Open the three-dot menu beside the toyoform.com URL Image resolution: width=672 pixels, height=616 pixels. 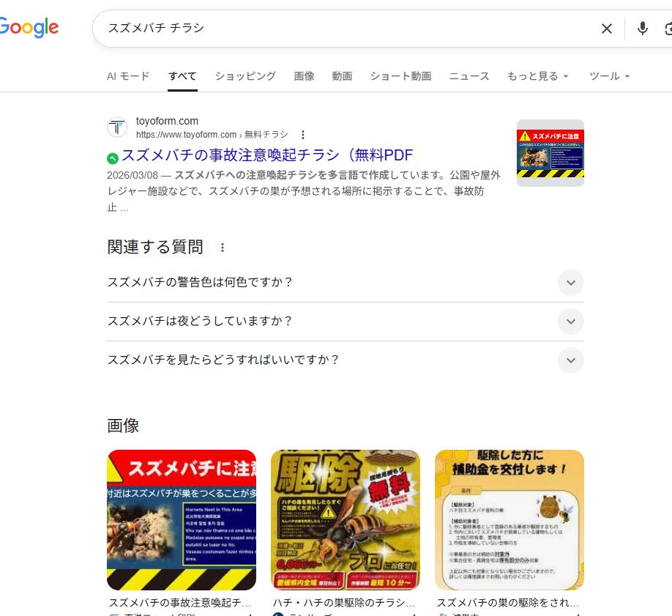[303, 135]
